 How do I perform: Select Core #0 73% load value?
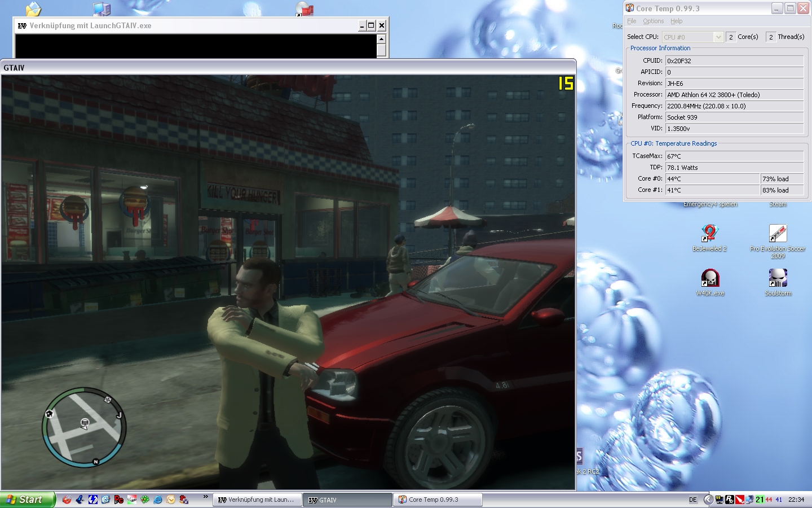[x=782, y=179]
